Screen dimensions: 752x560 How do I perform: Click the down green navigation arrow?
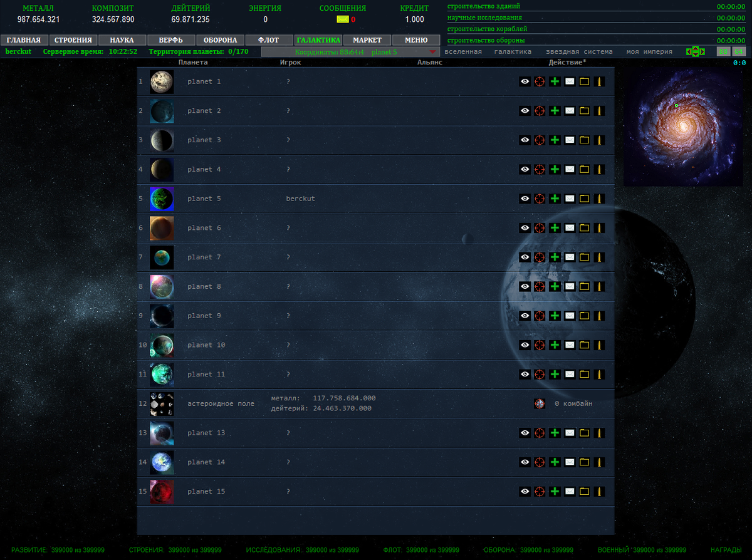pos(696,54)
